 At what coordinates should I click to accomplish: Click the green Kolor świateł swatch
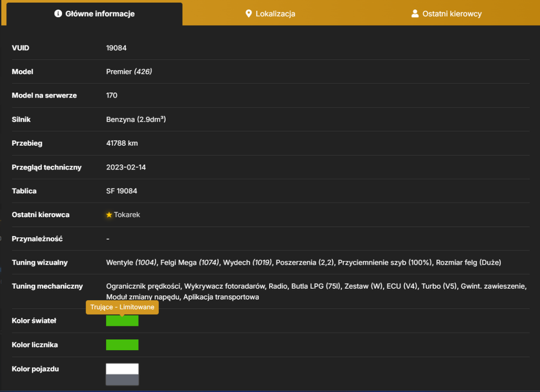coord(122,321)
